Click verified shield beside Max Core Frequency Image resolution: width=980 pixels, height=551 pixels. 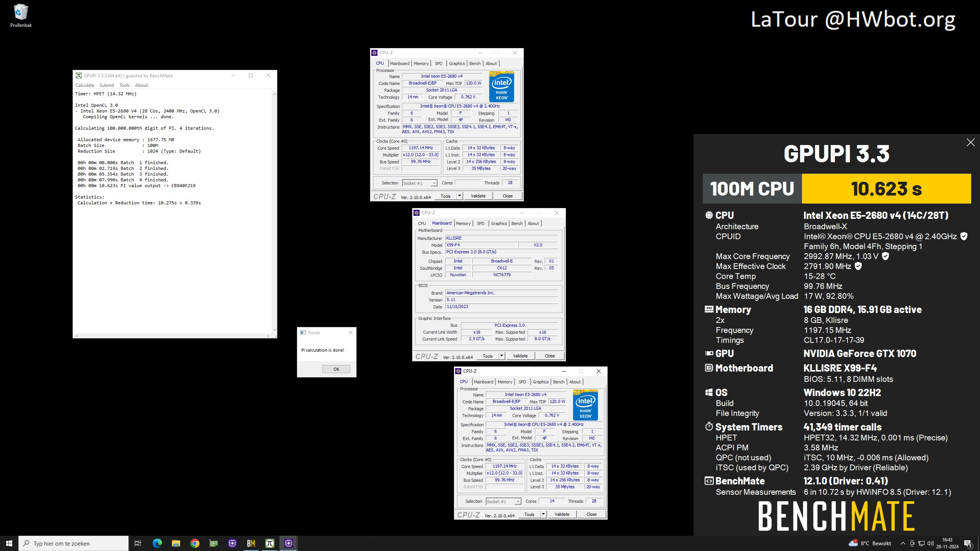885,256
